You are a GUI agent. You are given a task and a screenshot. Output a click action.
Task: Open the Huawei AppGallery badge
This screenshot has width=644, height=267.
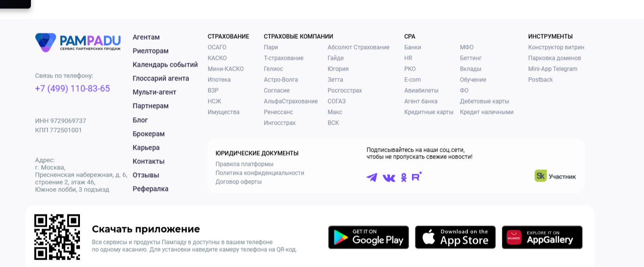tap(542, 238)
